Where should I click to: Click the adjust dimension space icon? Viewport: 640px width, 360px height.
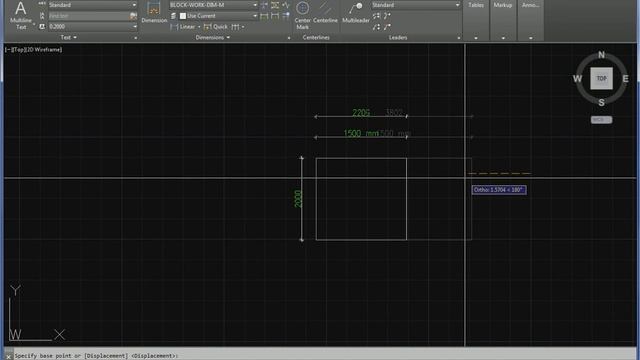pos(275,5)
